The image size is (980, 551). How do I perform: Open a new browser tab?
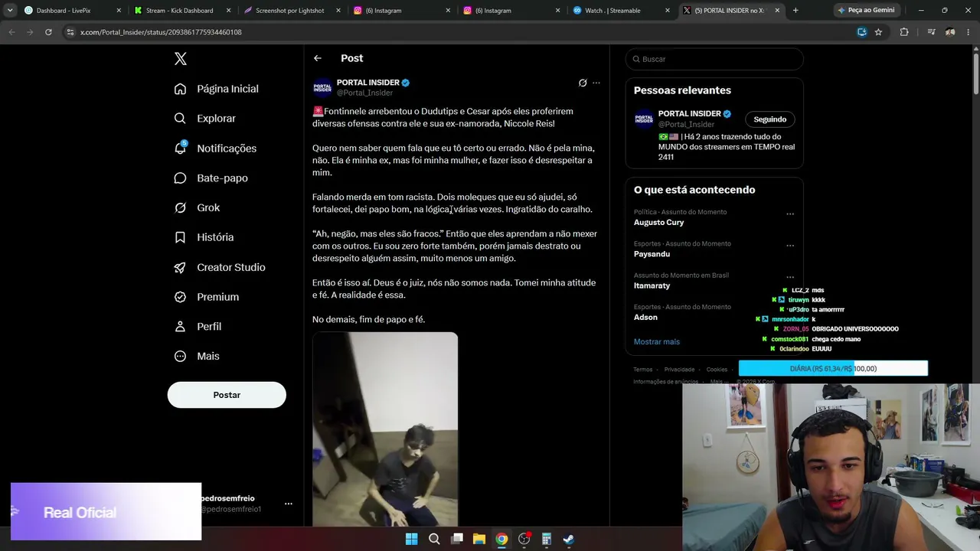click(795, 11)
